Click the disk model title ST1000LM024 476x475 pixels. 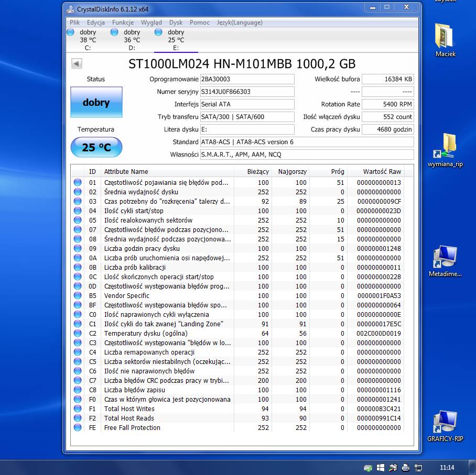242,64
